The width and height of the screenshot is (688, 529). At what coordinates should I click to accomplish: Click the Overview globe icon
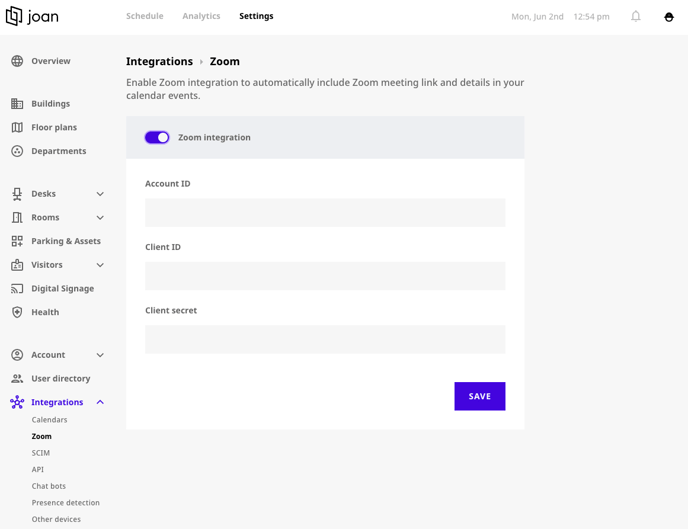point(17,61)
